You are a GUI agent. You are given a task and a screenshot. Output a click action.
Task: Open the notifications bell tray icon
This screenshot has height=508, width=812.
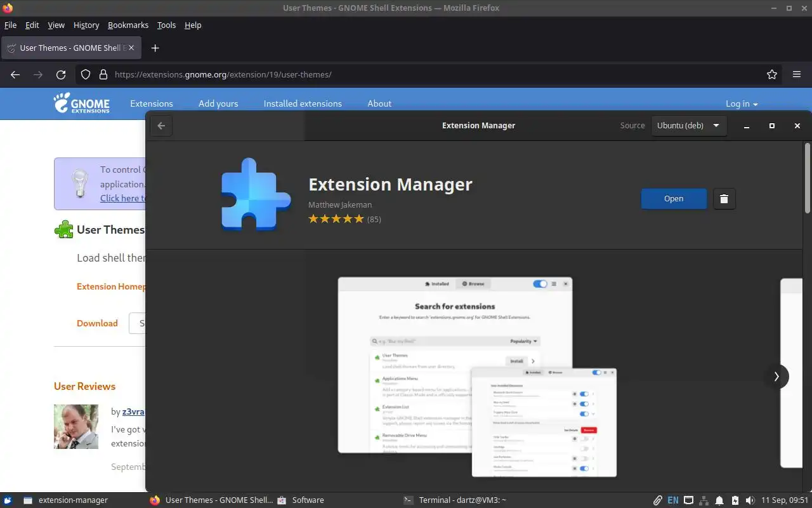coord(720,500)
